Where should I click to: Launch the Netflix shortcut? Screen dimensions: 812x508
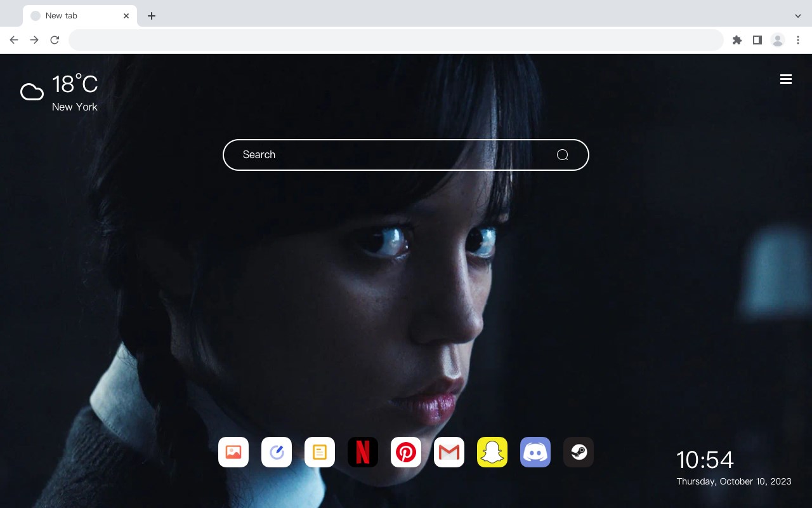[x=363, y=452]
